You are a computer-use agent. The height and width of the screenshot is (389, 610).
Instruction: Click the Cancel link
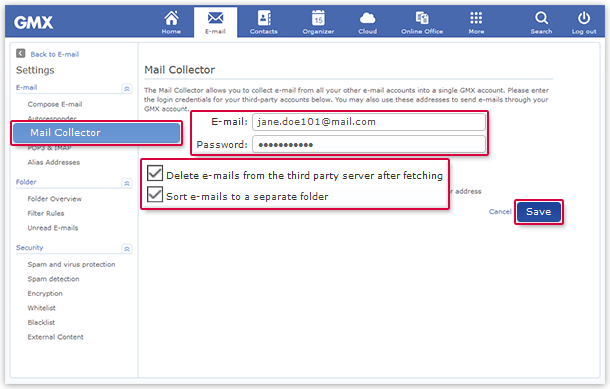pos(500,212)
